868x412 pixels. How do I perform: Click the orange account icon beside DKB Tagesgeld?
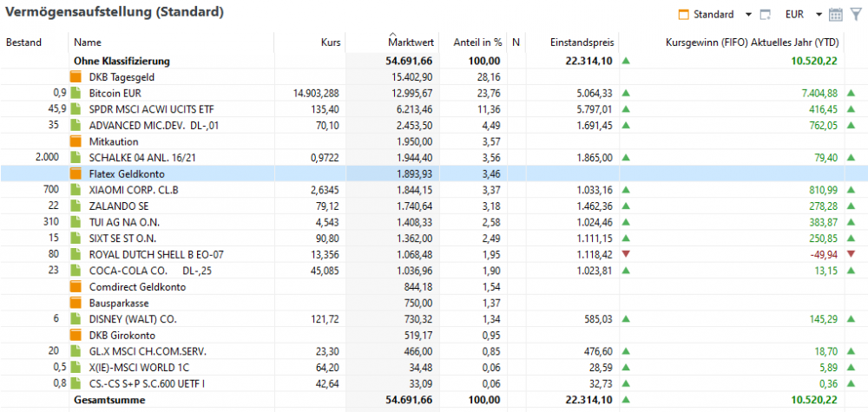76,77
